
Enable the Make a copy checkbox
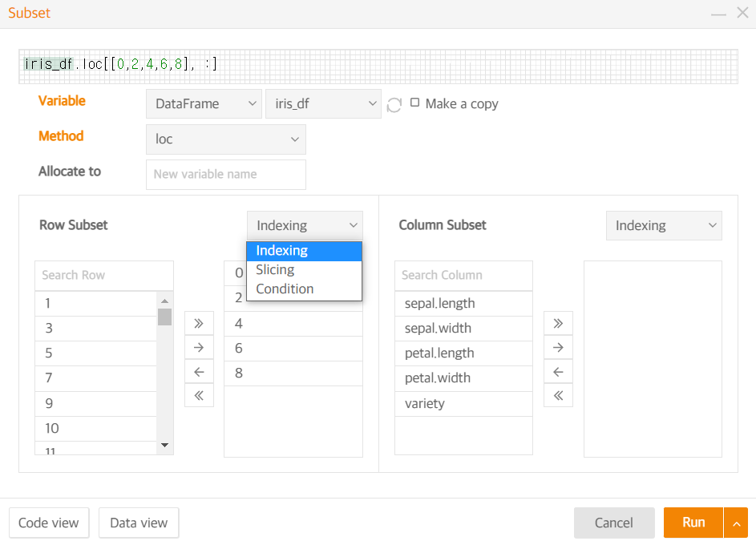click(414, 103)
